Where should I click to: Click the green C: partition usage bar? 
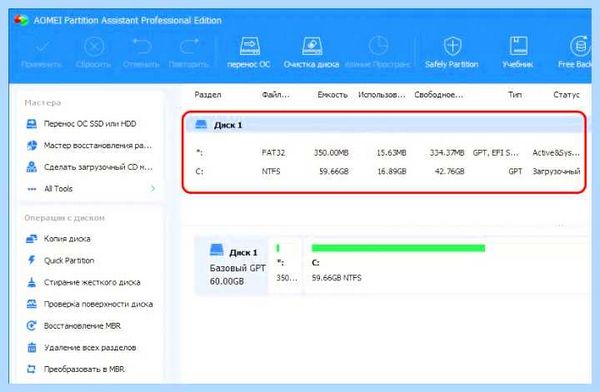click(398, 248)
